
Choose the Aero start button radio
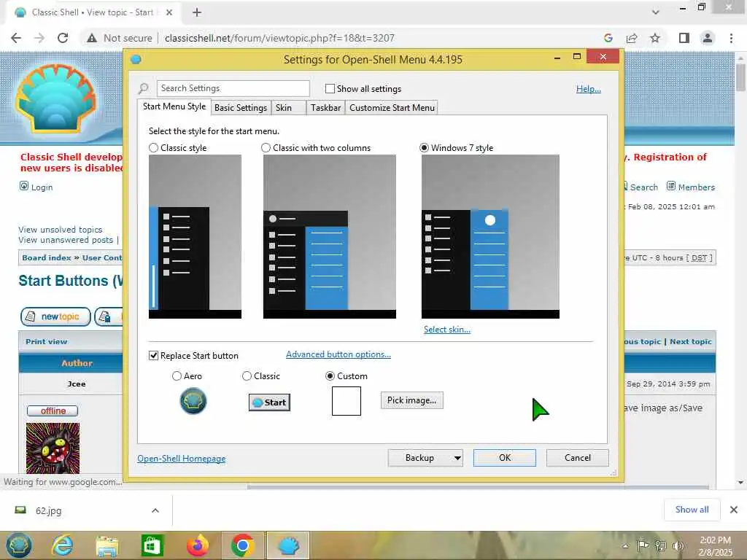[x=177, y=376]
